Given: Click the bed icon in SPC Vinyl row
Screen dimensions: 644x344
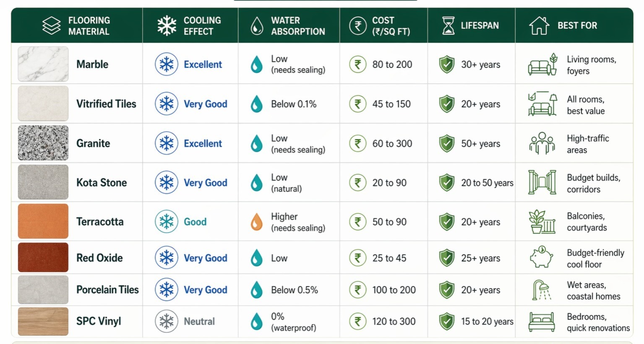Looking at the screenshot, I should (542, 321).
